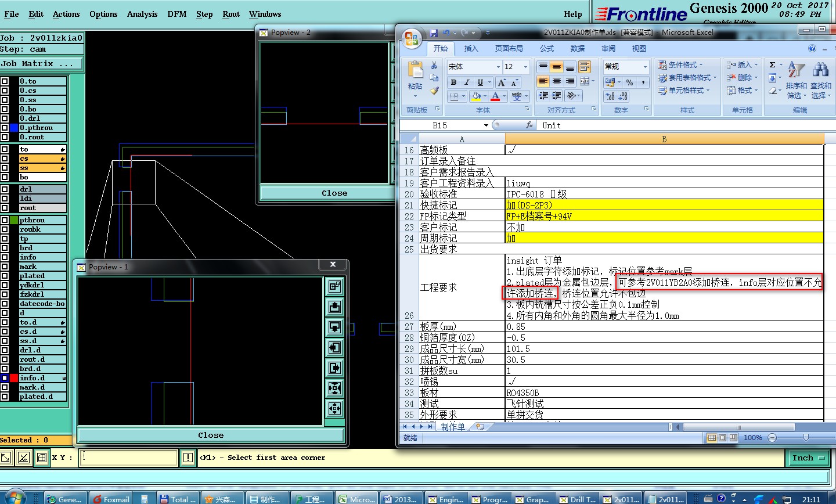Open the 单元格样式 dropdown
The image size is (836, 504).
pos(684,91)
